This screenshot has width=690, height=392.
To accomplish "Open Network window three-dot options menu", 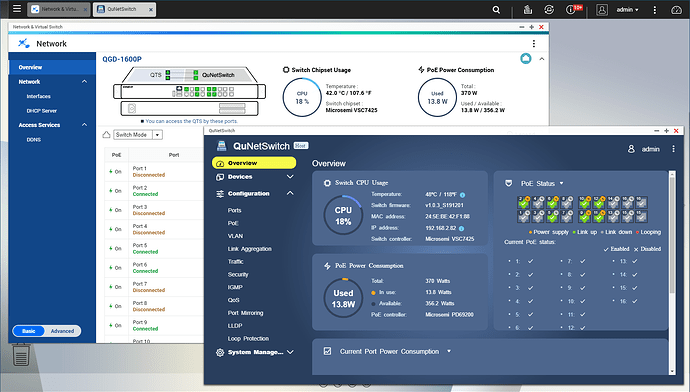I will [x=534, y=44].
